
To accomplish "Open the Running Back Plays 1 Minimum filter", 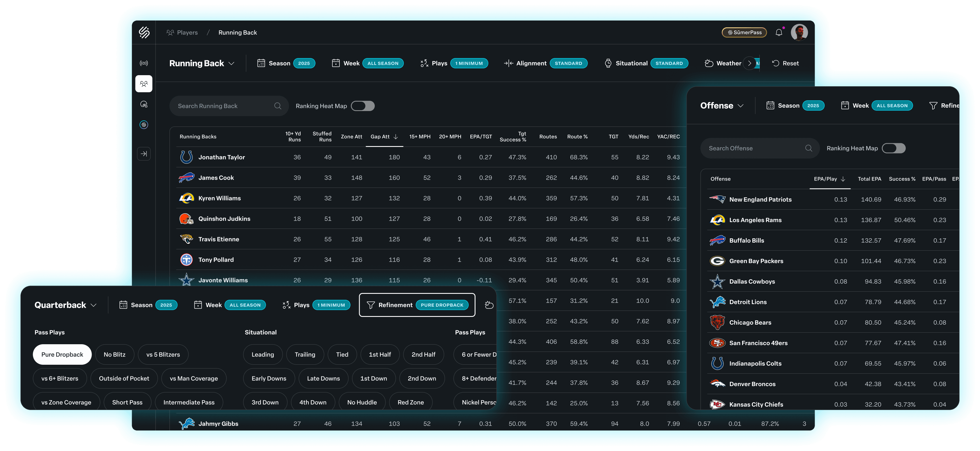I will (x=454, y=63).
